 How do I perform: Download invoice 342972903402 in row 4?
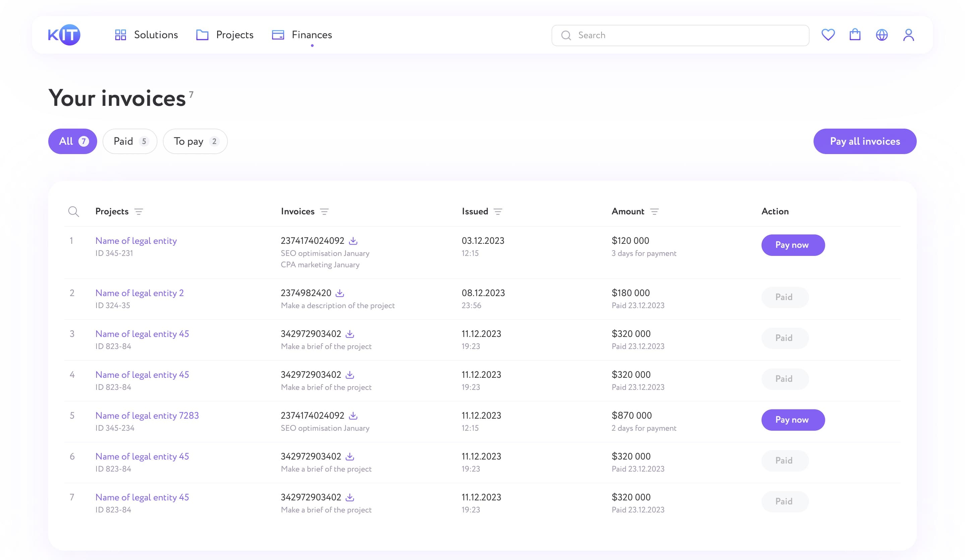349,375
